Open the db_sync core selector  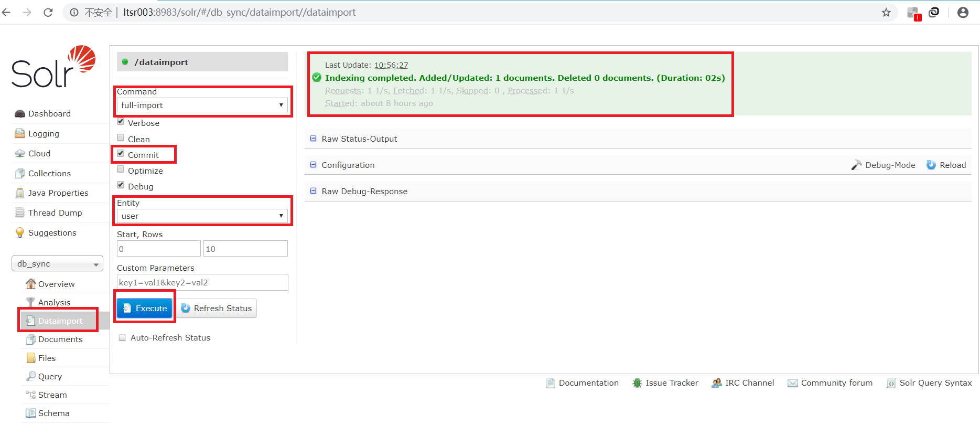pos(57,263)
